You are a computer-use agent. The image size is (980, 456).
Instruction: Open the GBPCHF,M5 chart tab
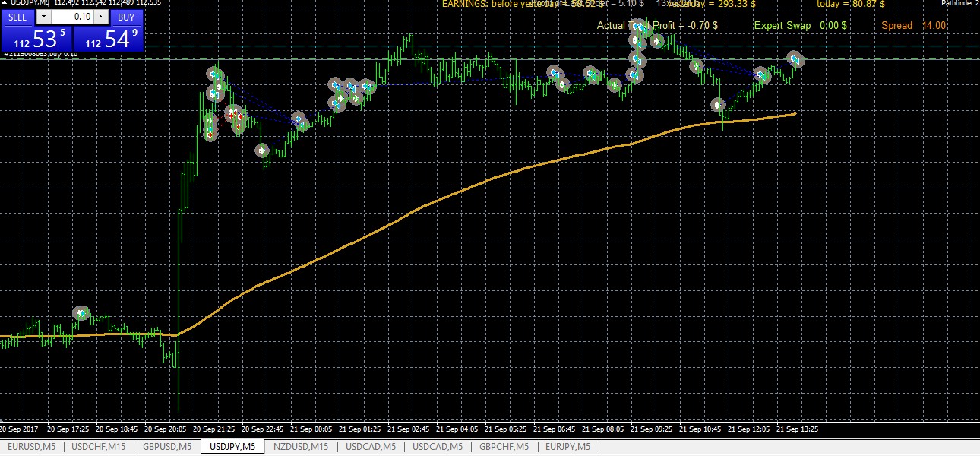pyautogui.click(x=504, y=447)
